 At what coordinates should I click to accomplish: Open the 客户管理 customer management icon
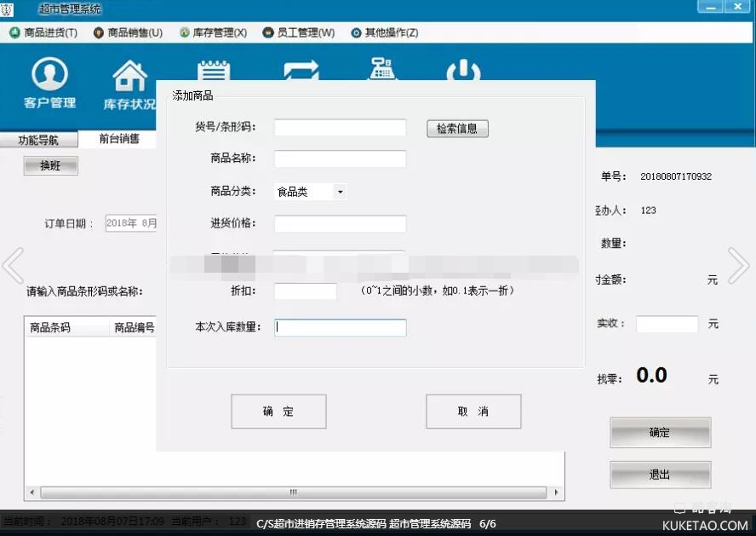click(x=49, y=82)
